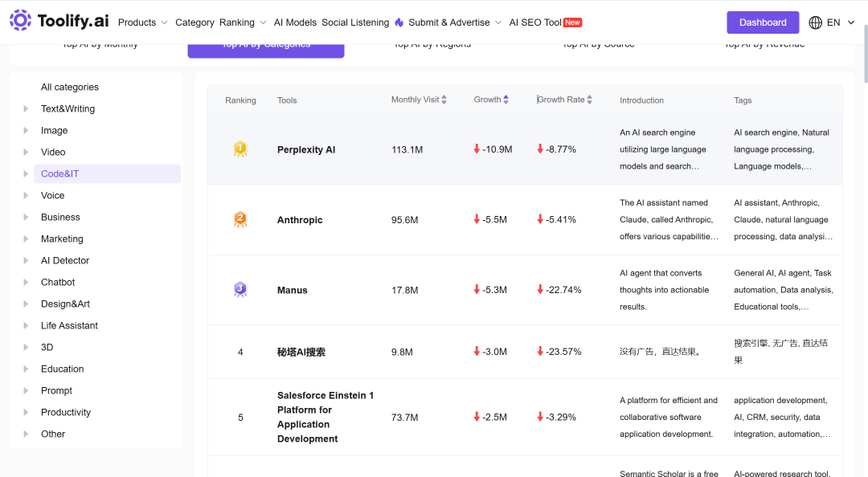Click Anthropic's 95.6M monthly visit value

click(404, 220)
